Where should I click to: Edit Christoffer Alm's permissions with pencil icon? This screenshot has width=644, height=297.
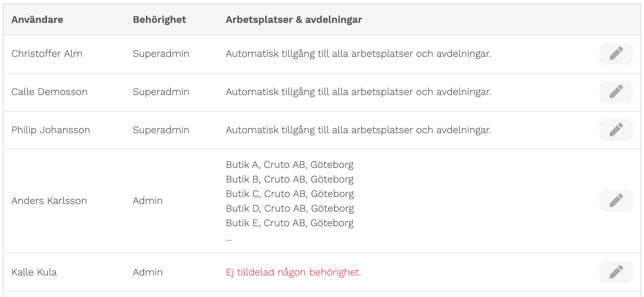pos(616,54)
